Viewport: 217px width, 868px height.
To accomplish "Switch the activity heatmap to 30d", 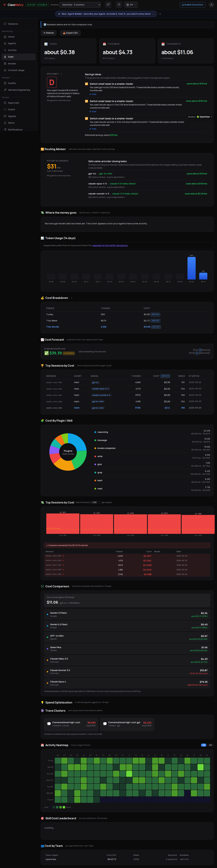I will tap(210, 745).
